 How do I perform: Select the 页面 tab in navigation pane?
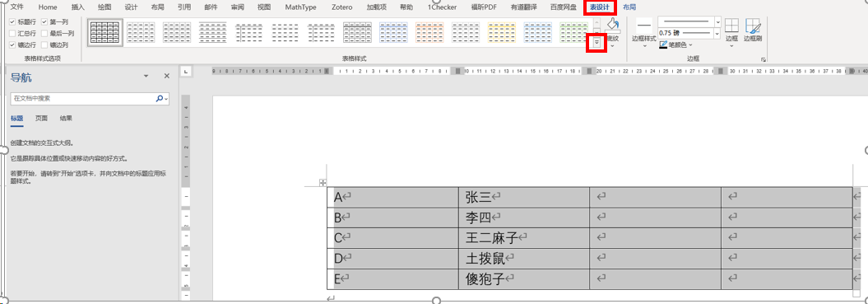click(41, 118)
